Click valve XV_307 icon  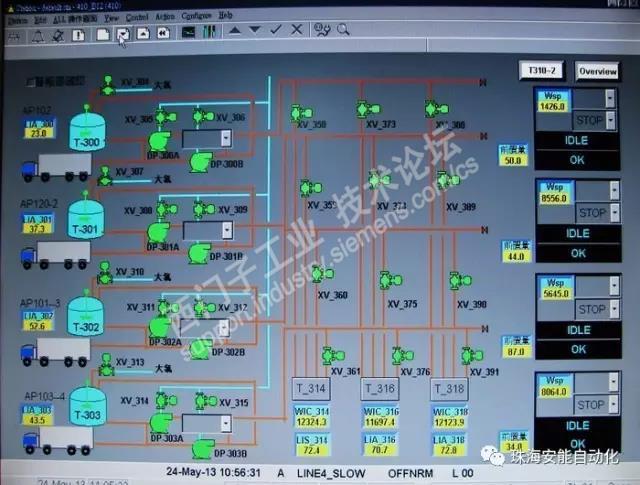tap(105, 176)
